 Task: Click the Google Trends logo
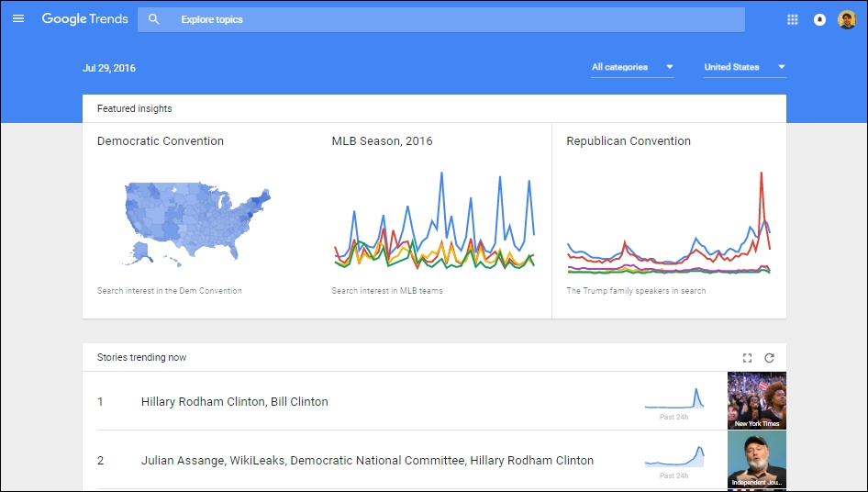click(84, 19)
